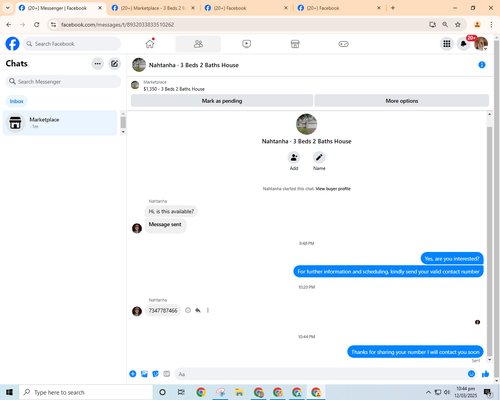Open the Windows notification center icon
500x400 pixels.
pyautogui.click(x=488, y=392)
